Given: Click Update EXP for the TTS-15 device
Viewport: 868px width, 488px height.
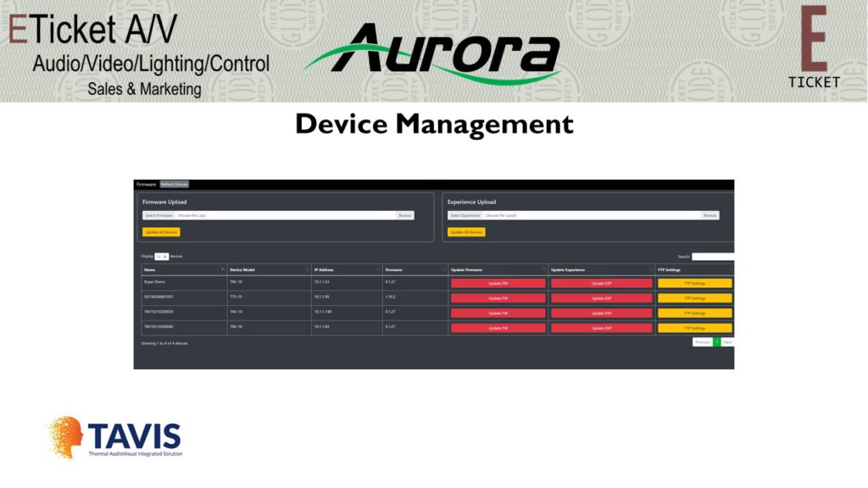Looking at the screenshot, I should point(602,298).
